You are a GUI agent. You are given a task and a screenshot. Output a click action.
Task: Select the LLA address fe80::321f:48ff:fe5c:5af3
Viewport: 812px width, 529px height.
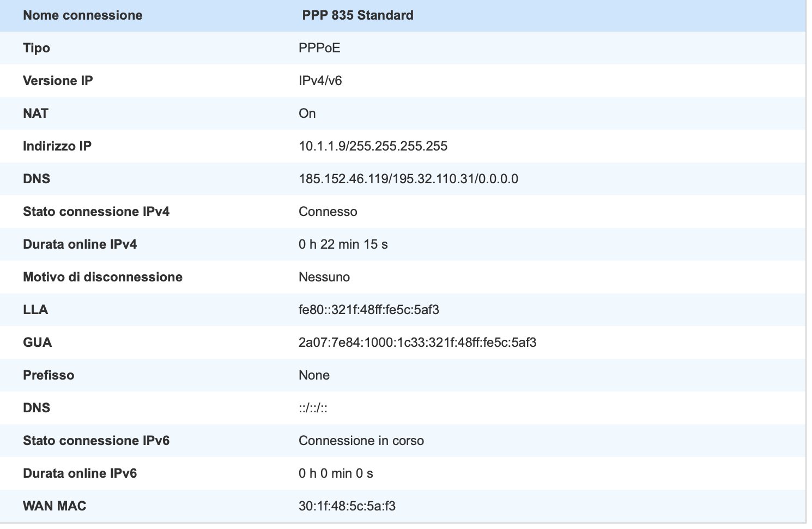368,310
